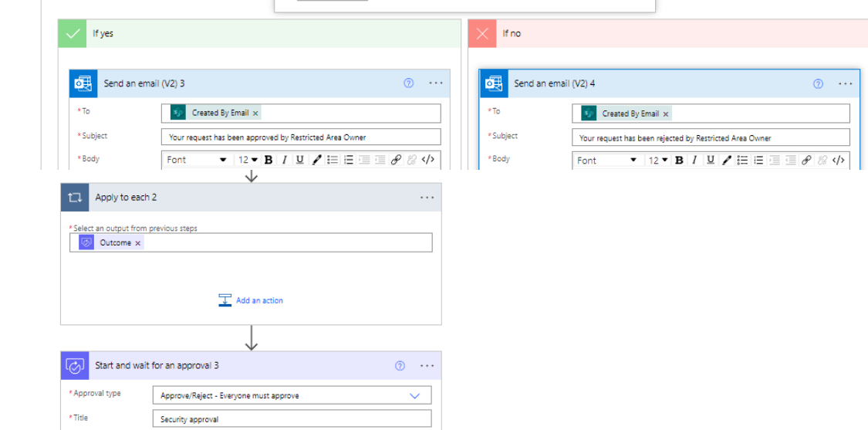Open help for Send an email (V2) 3

408,83
